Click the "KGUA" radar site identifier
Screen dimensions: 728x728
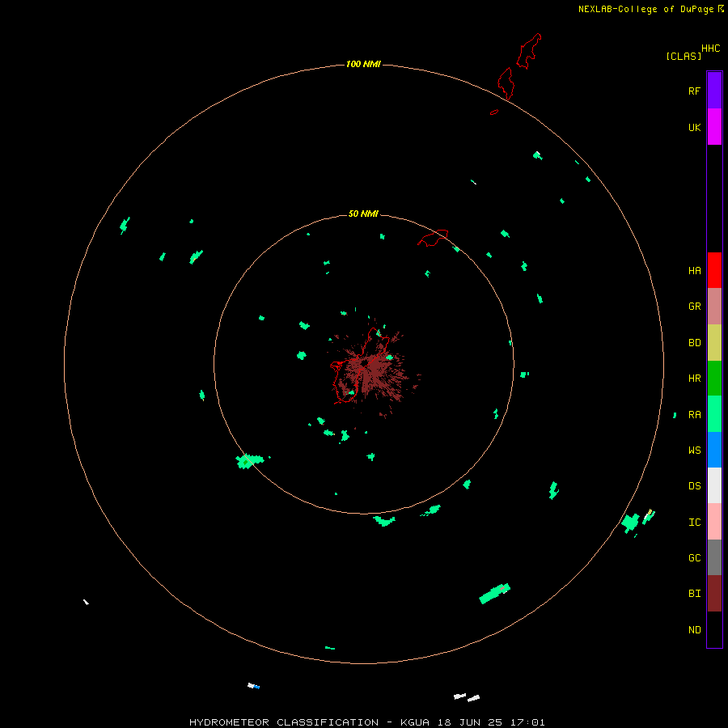(415, 722)
